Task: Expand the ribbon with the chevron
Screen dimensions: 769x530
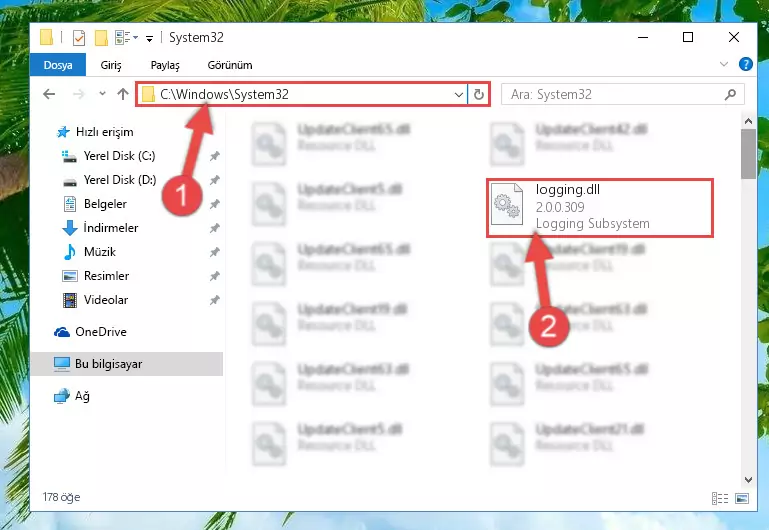Action: tap(723, 64)
